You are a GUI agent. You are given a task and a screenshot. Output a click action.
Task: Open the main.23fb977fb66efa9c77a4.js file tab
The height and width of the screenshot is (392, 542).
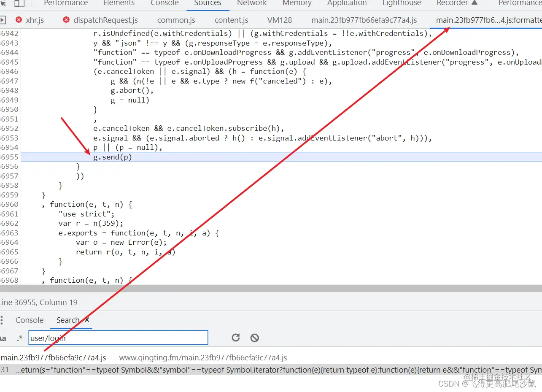tap(364, 20)
